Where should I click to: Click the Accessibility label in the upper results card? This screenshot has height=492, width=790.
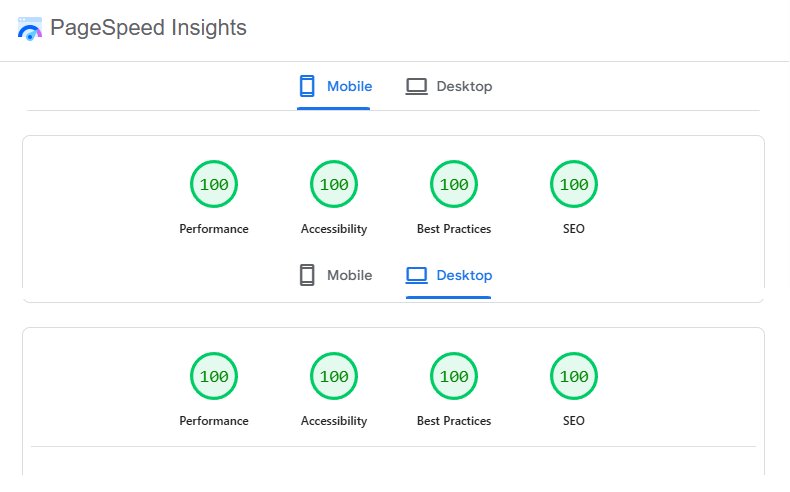tap(334, 229)
